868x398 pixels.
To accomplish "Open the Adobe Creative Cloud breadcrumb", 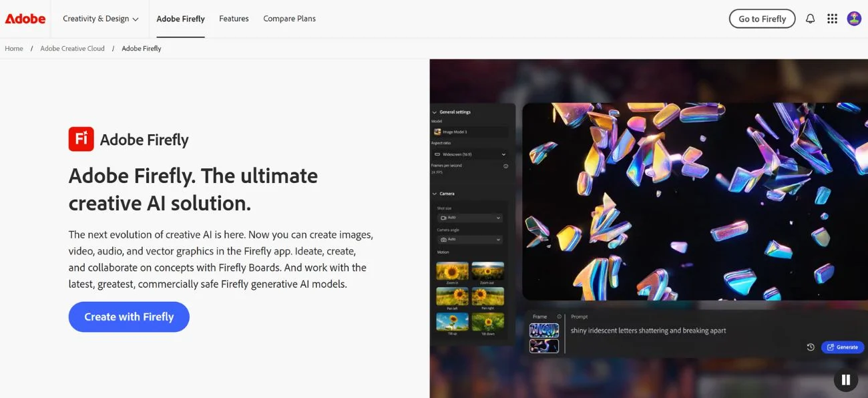I will pyautogui.click(x=72, y=48).
